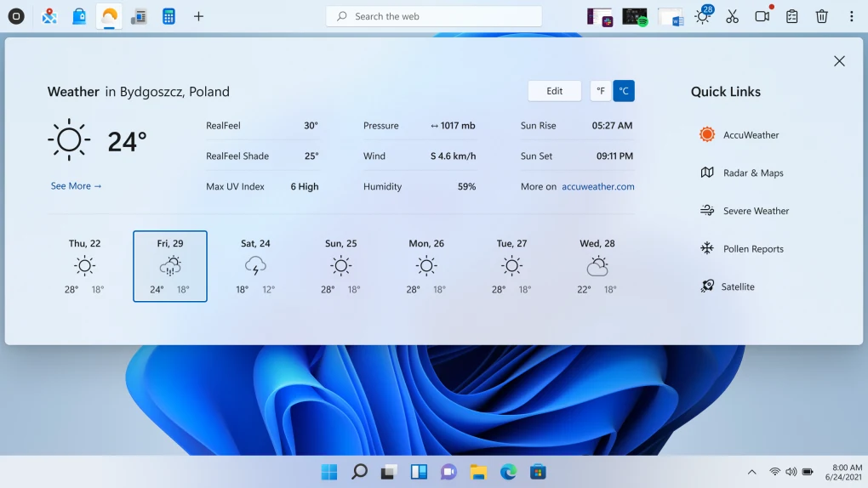Expand the hidden system tray icons chevron
Viewport: 868px width, 488px height.
pyautogui.click(x=751, y=472)
